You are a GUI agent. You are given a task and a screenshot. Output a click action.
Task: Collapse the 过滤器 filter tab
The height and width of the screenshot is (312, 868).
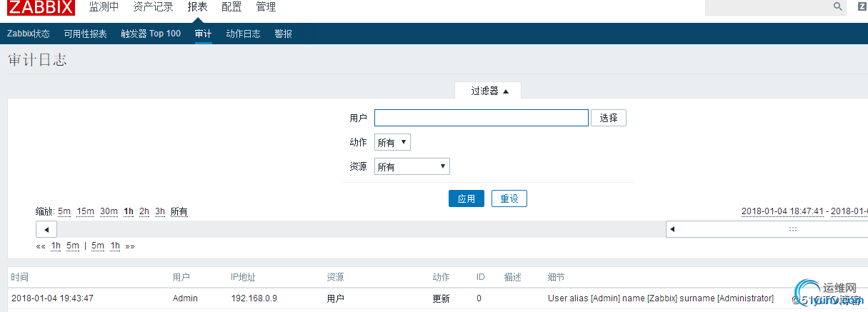pyautogui.click(x=489, y=91)
